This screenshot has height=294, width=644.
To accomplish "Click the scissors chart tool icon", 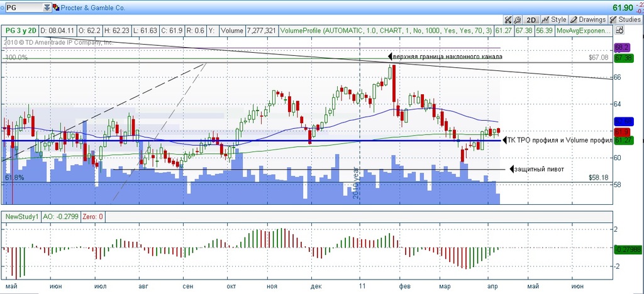I will (x=508, y=19).
